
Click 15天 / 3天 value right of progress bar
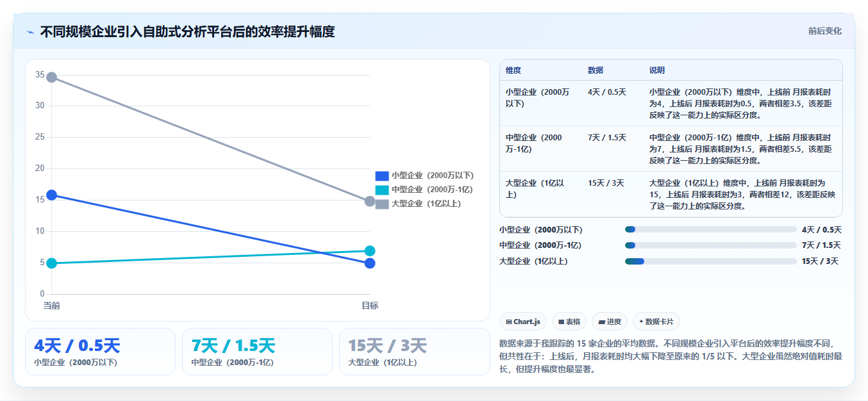[x=820, y=261]
